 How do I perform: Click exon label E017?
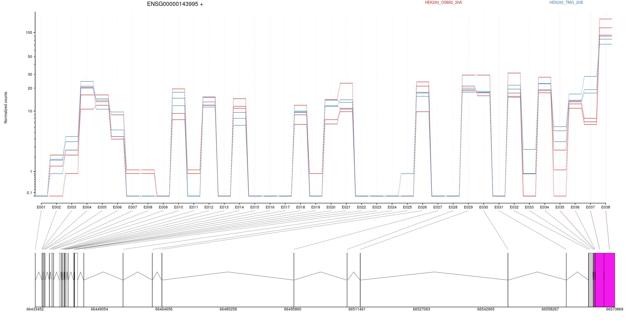coord(285,207)
